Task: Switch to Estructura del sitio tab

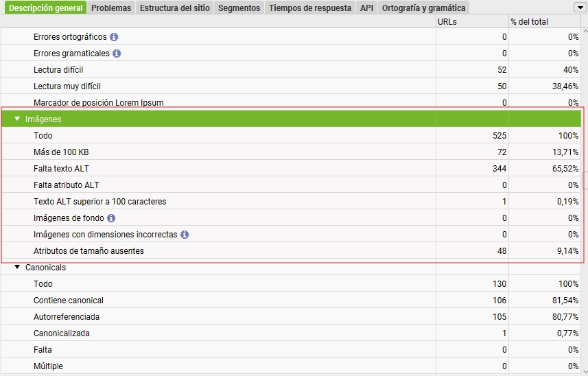Action: (175, 8)
